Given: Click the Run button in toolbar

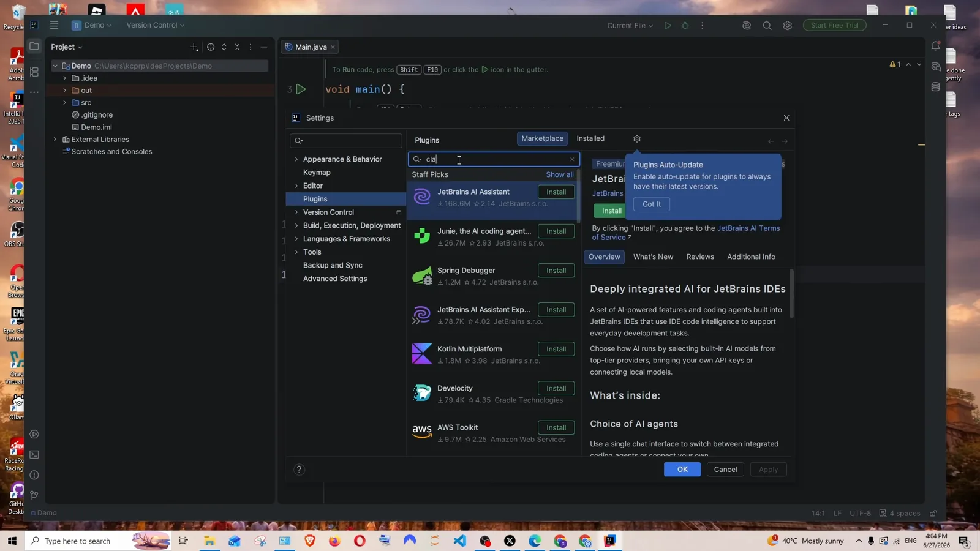Looking at the screenshot, I should tap(668, 25).
